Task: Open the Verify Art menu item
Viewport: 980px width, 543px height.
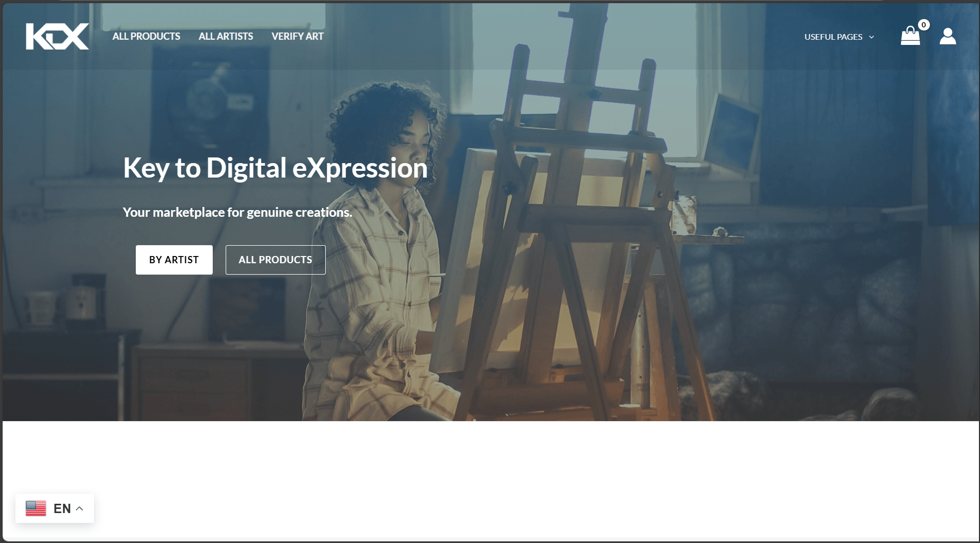Action: coord(297,36)
